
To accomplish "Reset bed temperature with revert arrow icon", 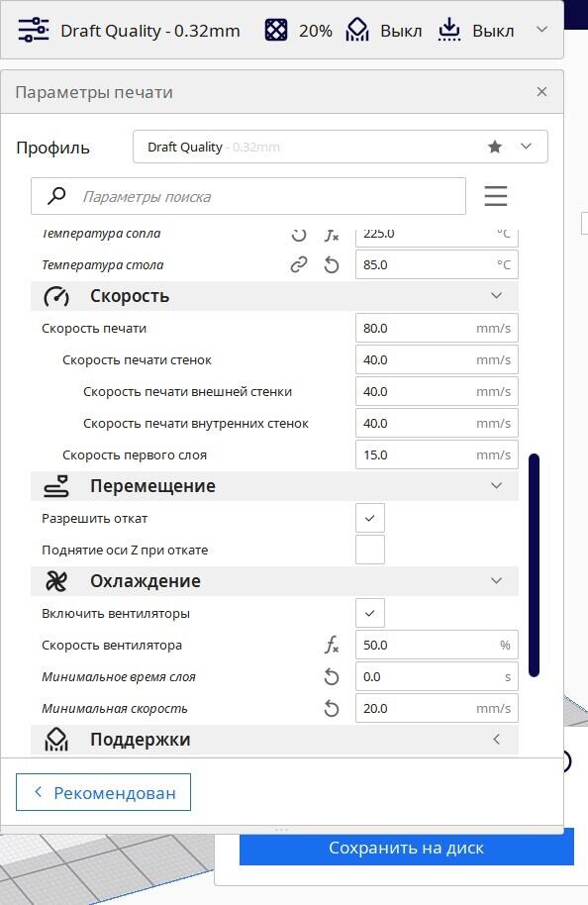I will 332,265.
